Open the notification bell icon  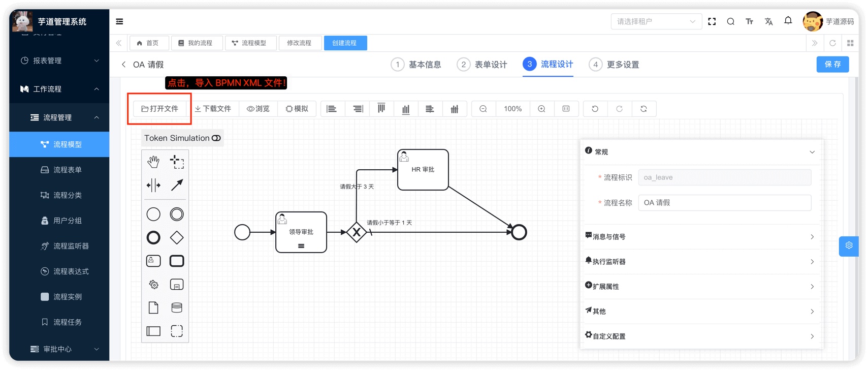(x=788, y=21)
